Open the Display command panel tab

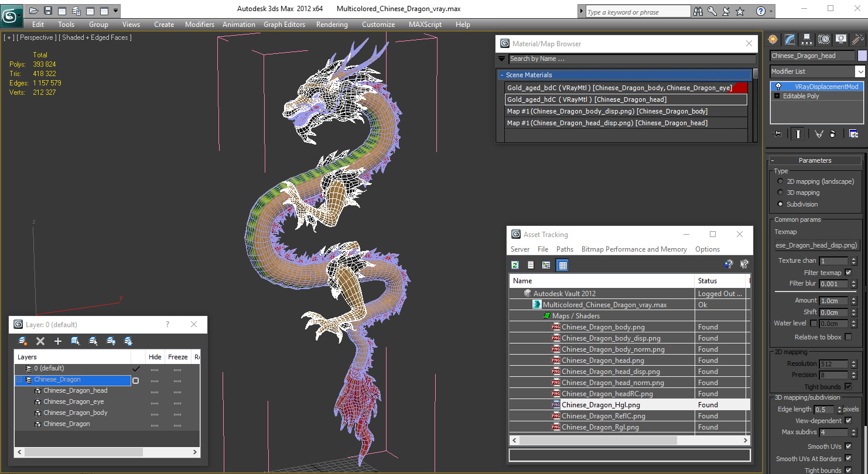click(841, 39)
